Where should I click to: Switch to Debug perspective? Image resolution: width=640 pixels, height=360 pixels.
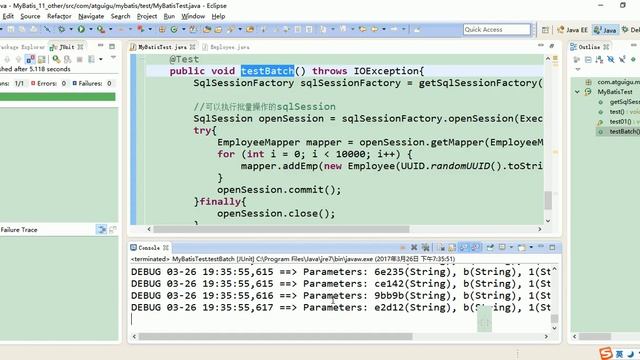630,30
